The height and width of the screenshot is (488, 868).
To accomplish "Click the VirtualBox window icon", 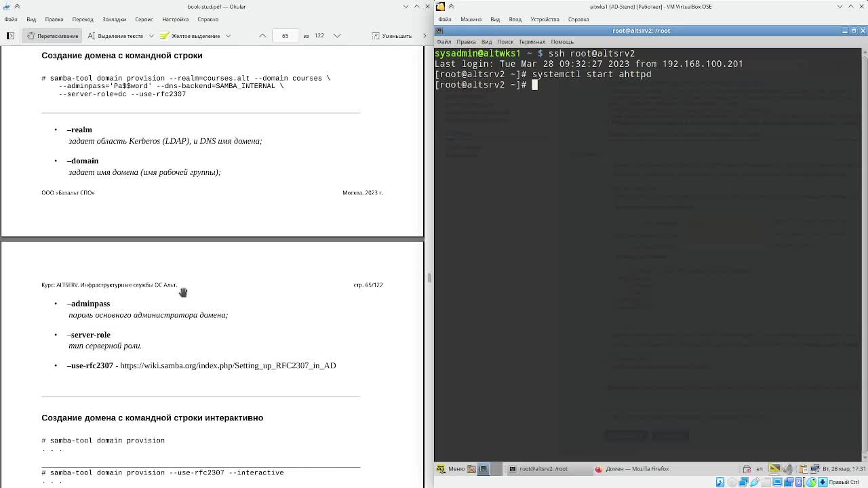I will 440,6.
